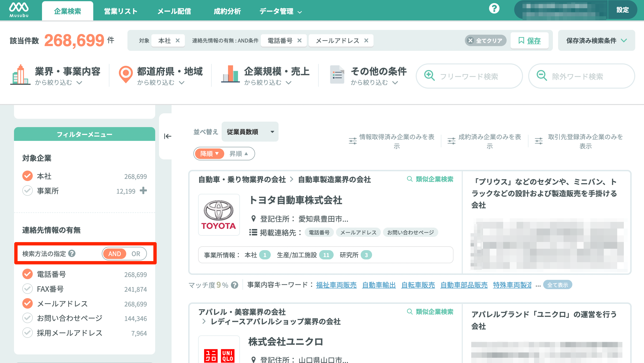Click the bar chart icon for 企業規模・売上
Screen dimensions: 644x363
click(x=230, y=74)
